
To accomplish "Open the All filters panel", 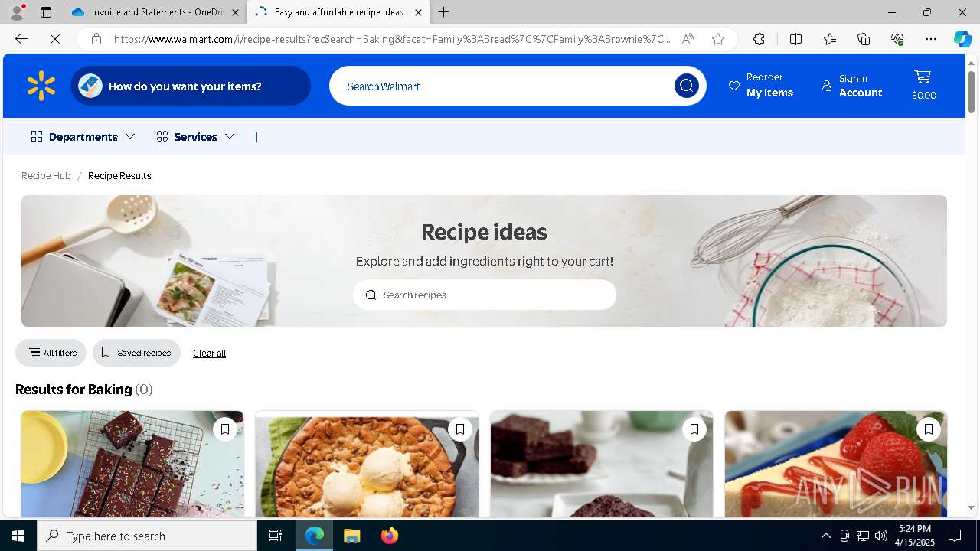I will point(51,353).
